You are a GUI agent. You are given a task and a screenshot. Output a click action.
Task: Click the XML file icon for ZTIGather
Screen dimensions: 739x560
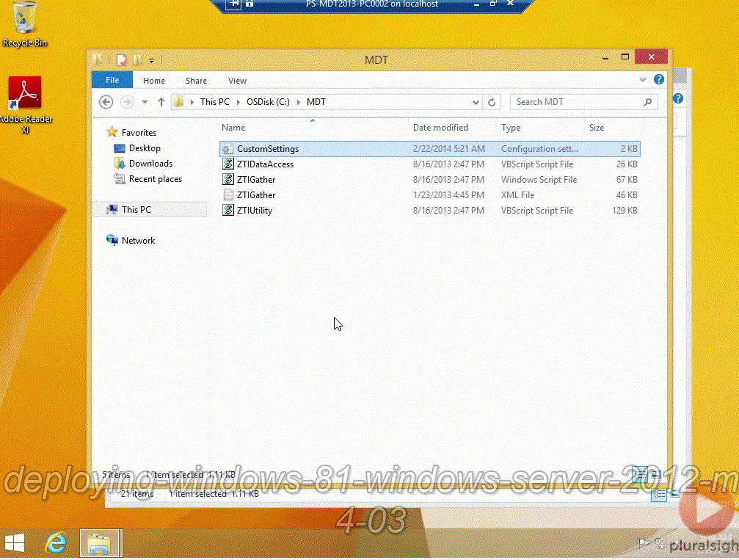227,194
